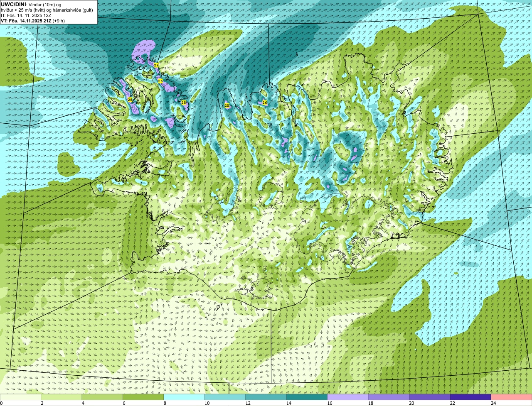The height and width of the screenshot is (406, 532).
Task: Click the 2–4 m/s light green swatch
Action: pos(62,397)
